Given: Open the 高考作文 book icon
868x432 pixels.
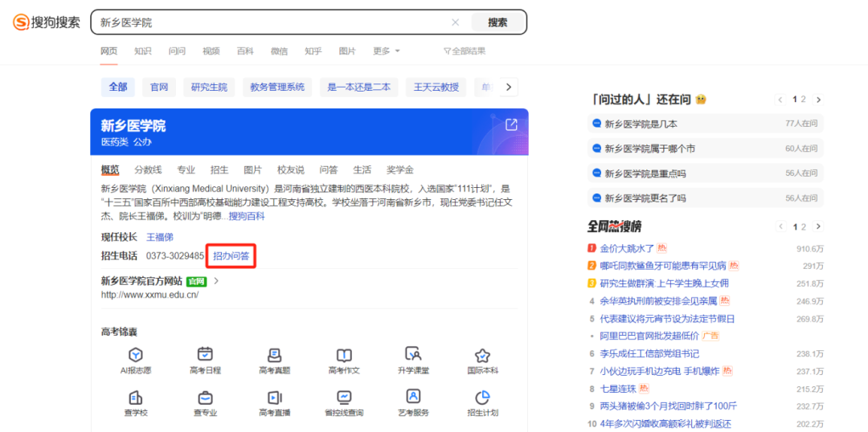Looking at the screenshot, I should 344,355.
